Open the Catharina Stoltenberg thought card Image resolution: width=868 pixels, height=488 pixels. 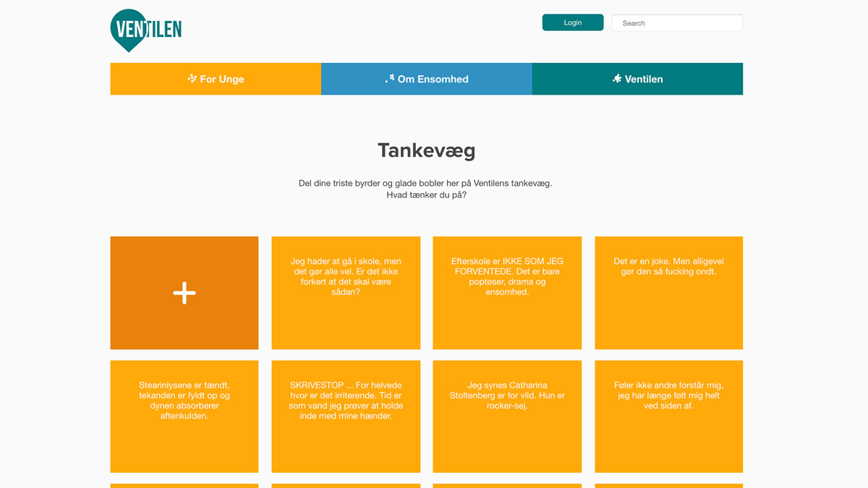point(507,416)
